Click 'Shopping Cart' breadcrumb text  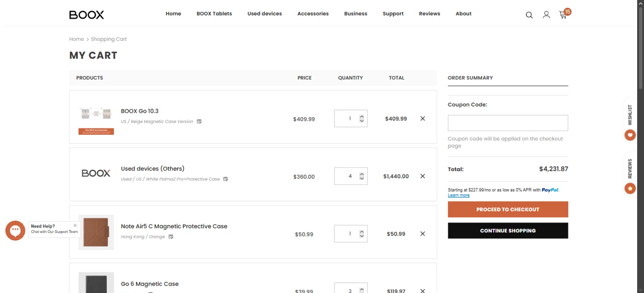pos(109,39)
